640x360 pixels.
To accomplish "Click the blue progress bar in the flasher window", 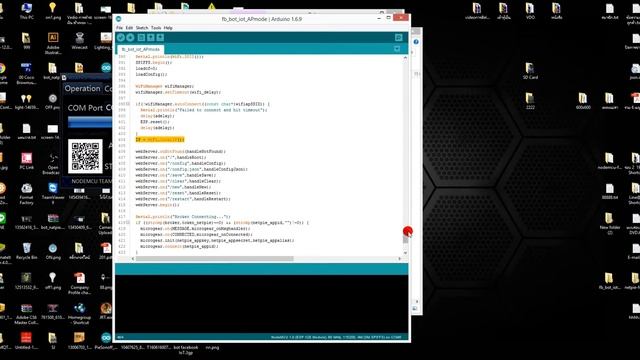I will 90,122.
